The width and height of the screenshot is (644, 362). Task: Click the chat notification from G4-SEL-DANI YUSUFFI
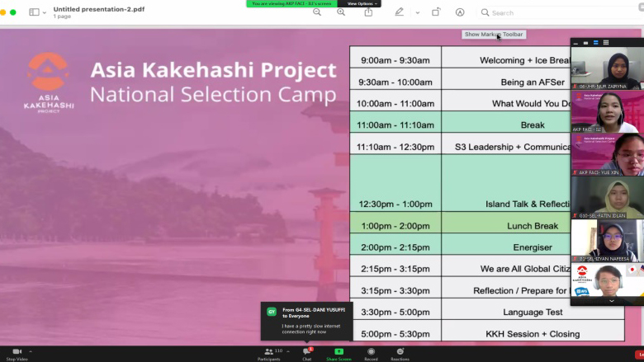click(x=307, y=322)
